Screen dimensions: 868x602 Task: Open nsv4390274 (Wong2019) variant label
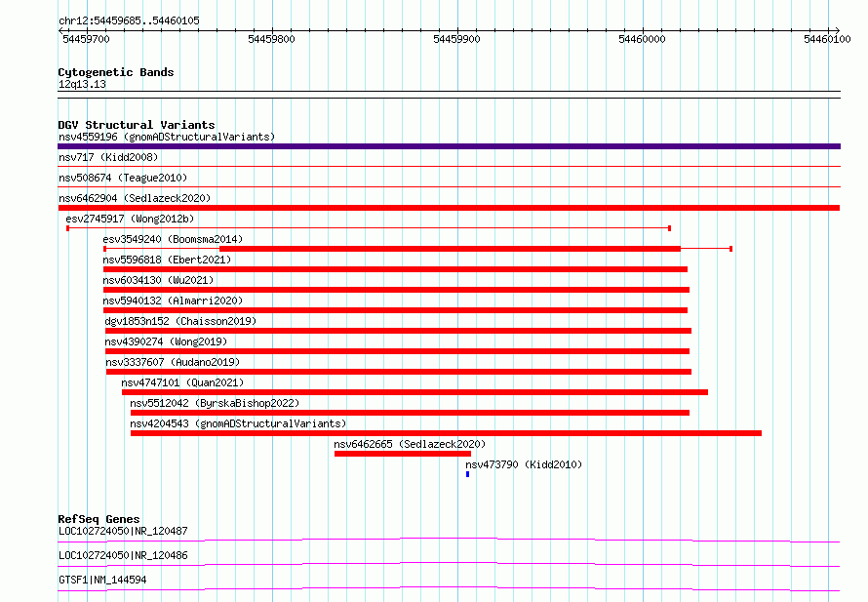166,341
